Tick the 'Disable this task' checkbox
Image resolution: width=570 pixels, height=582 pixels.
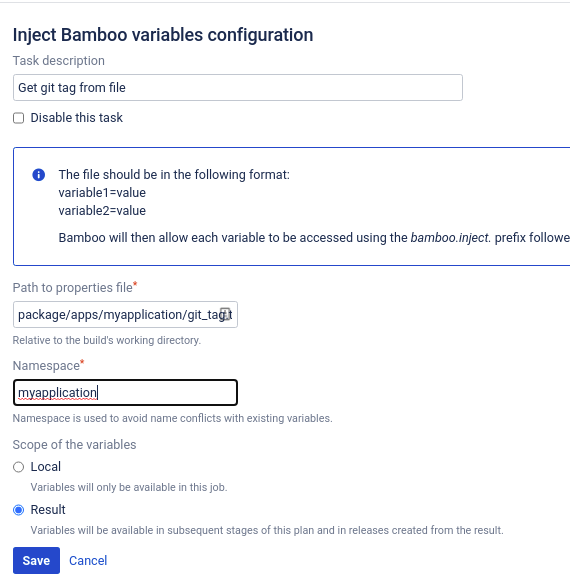tap(19, 118)
